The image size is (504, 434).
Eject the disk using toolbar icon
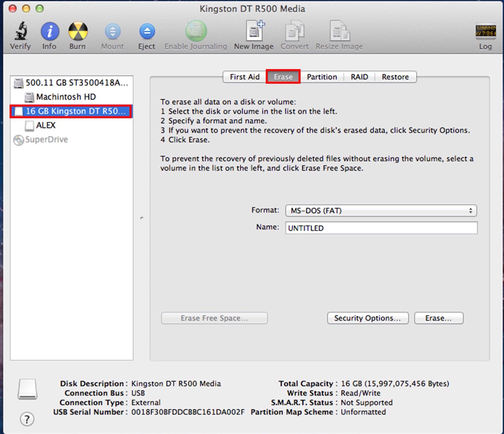[147, 32]
